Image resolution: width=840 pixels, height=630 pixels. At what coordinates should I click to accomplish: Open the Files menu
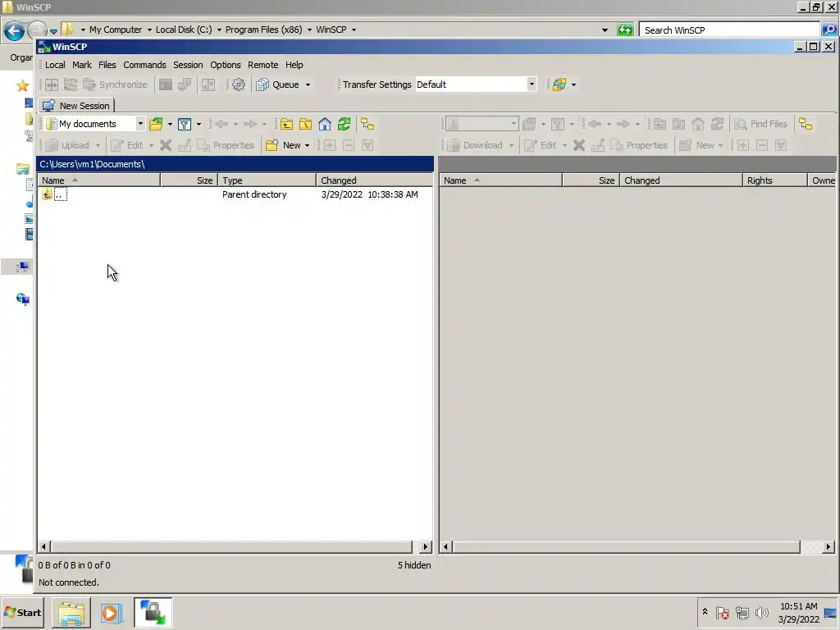point(107,65)
